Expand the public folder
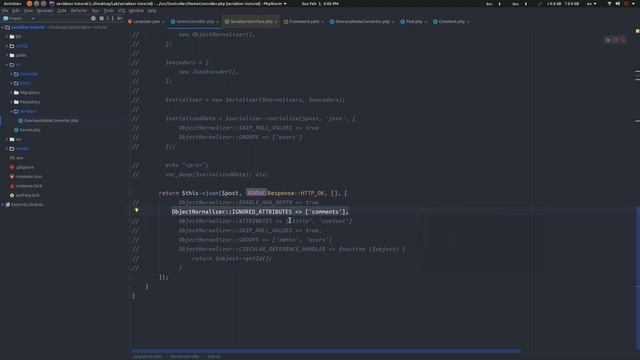The height and width of the screenshot is (360, 640). 7,55
